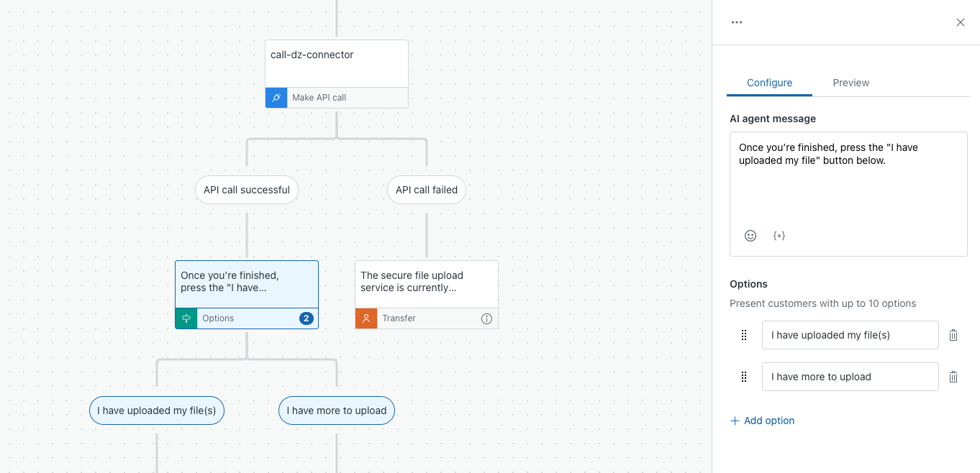Switch to the Preview tab
This screenshot has width=980, height=473.
pos(850,83)
